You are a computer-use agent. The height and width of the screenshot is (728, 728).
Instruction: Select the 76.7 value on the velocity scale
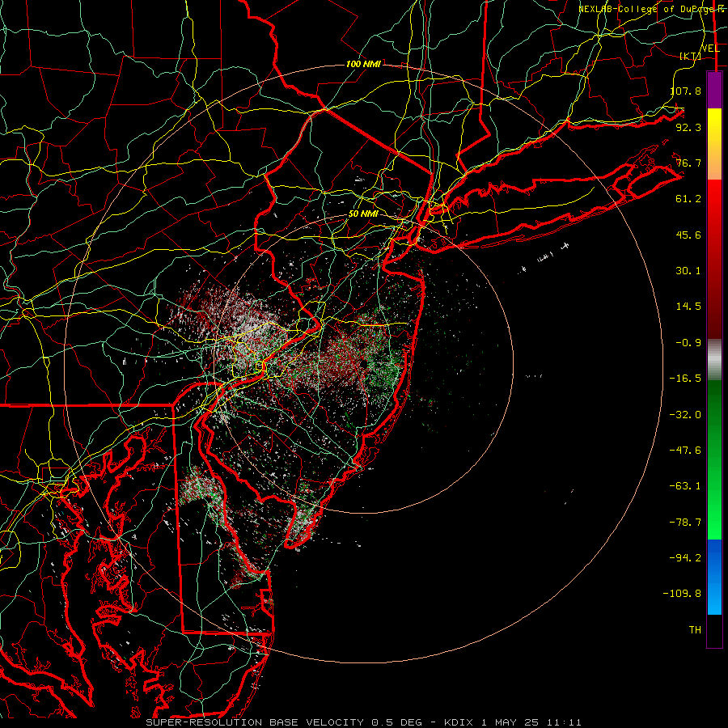[688, 163]
